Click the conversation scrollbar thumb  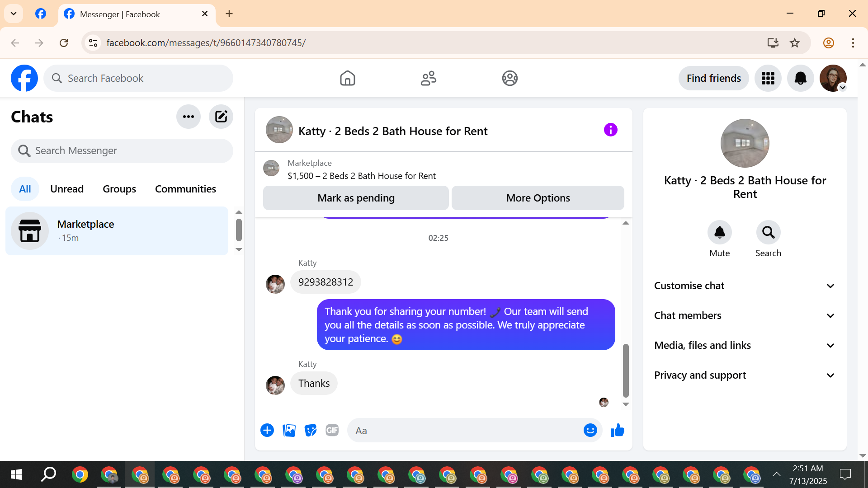coord(626,371)
